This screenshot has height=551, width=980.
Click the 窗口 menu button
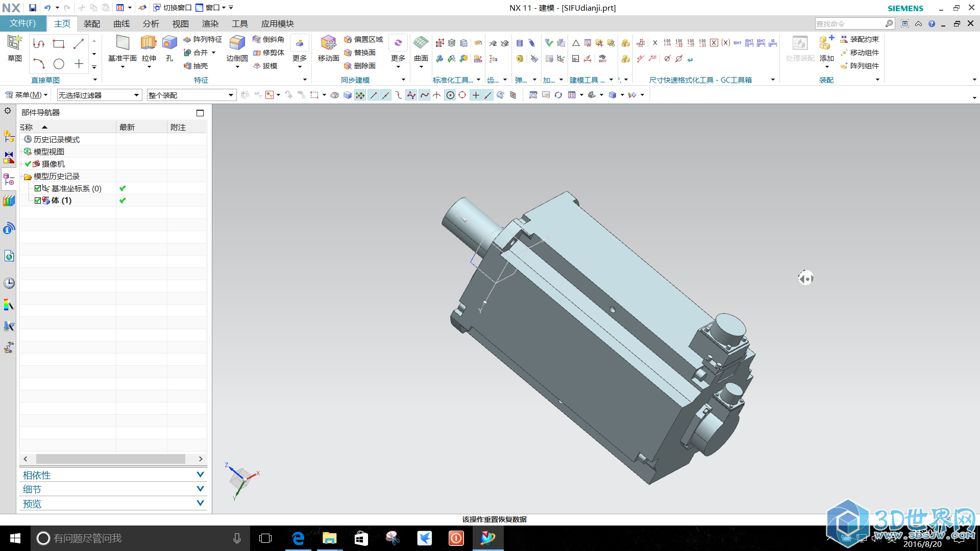click(x=211, y=8)
